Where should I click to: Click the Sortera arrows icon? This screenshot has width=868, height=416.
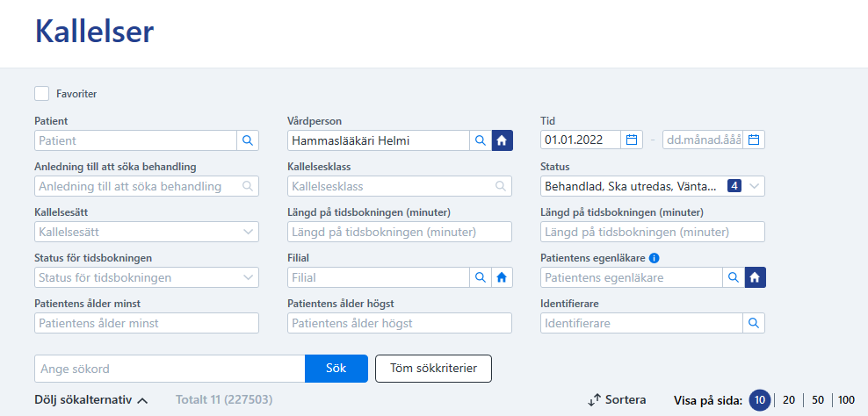point(595,400)
